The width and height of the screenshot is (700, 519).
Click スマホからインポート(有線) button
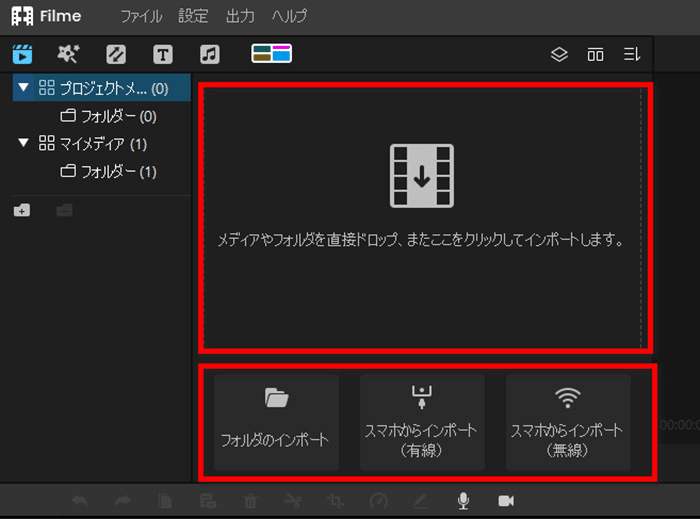pos(422,422)
